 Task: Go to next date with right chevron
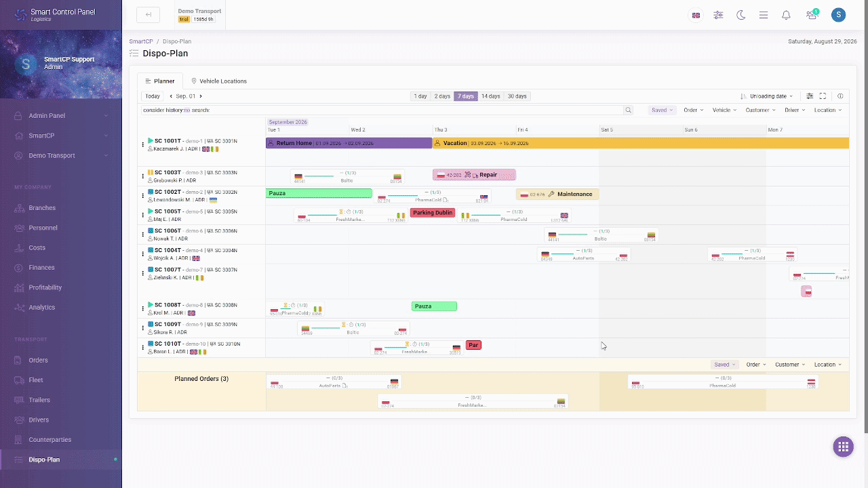(x=201, y=96)
